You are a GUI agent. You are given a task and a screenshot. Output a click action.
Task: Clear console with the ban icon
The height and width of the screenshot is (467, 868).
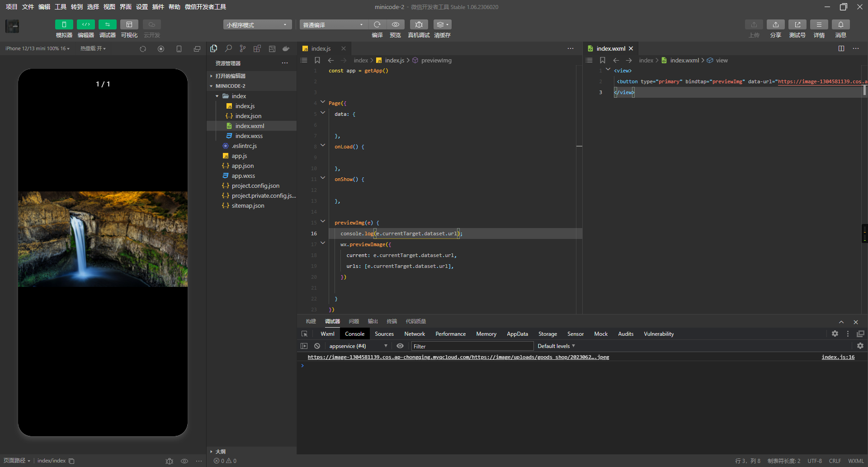click(x=317, y=346)
